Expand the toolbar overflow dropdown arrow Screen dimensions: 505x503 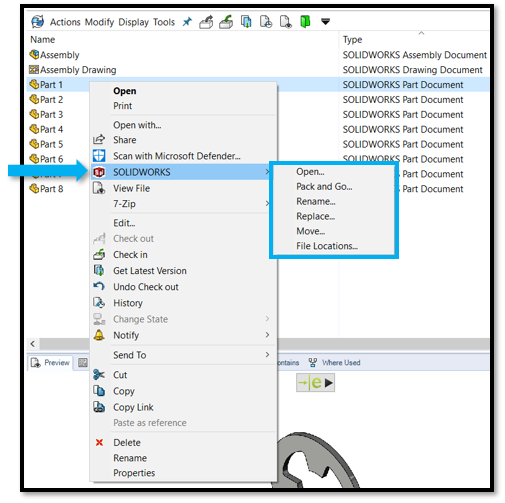325,22
